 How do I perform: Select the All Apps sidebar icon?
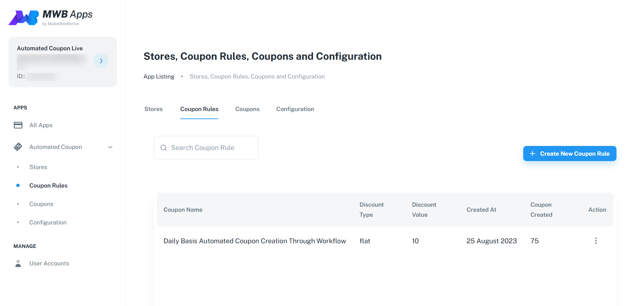[x=18, y=125]
